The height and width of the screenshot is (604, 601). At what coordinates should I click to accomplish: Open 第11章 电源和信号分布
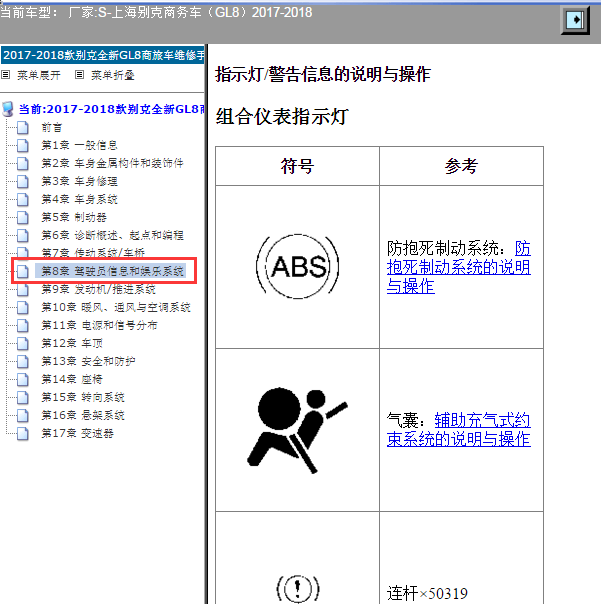(99, 325)
